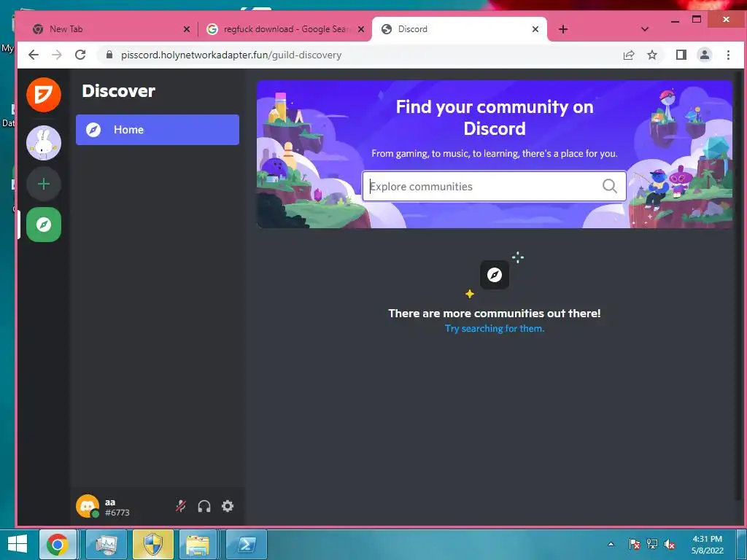Open the shield taskbar app
This screenshot has height=560, width=747.
coord(153,544)
